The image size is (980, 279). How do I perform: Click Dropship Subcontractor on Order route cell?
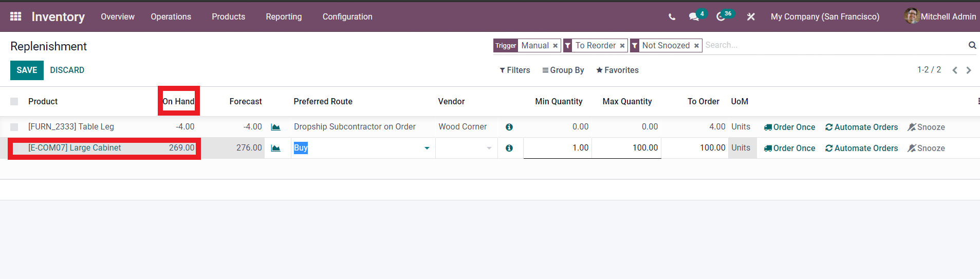(355, 127)
